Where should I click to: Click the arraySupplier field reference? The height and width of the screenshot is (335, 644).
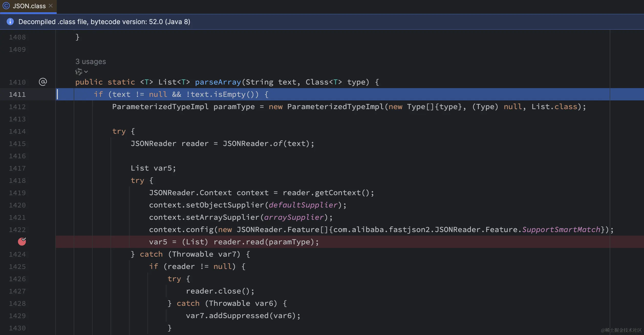pos(294,217)
